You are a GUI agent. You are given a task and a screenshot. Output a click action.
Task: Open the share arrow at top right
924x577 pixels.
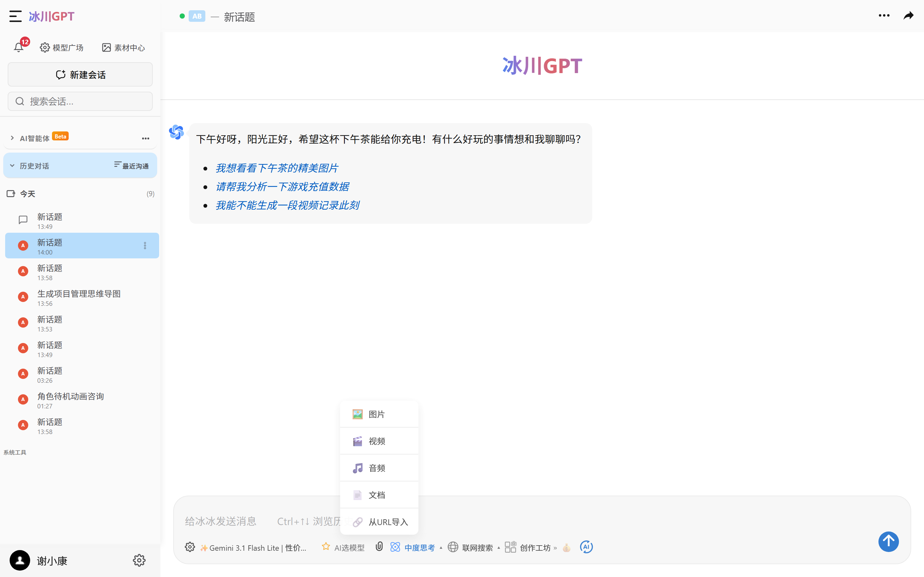click(908, 16)
